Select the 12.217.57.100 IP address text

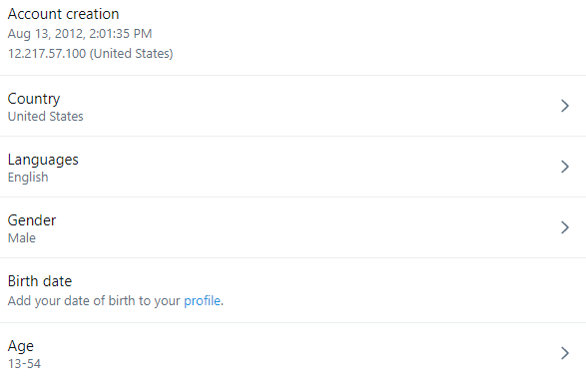47,54
